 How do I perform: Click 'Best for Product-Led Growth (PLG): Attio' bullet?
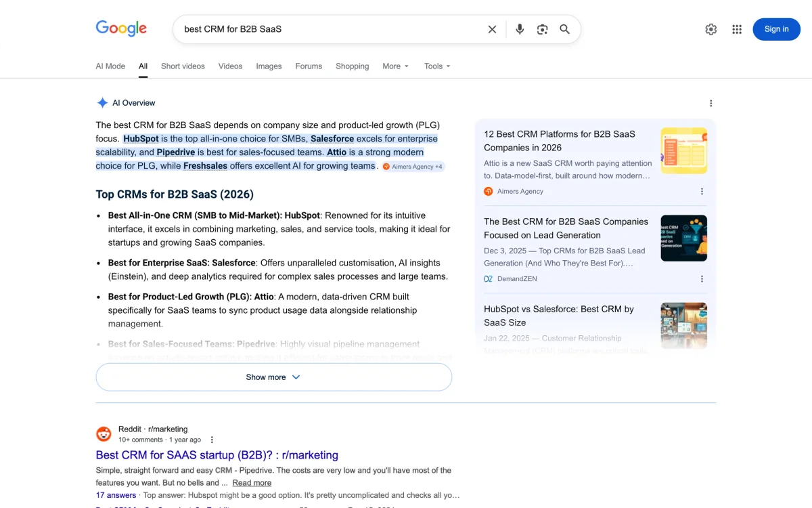[191, 297]
